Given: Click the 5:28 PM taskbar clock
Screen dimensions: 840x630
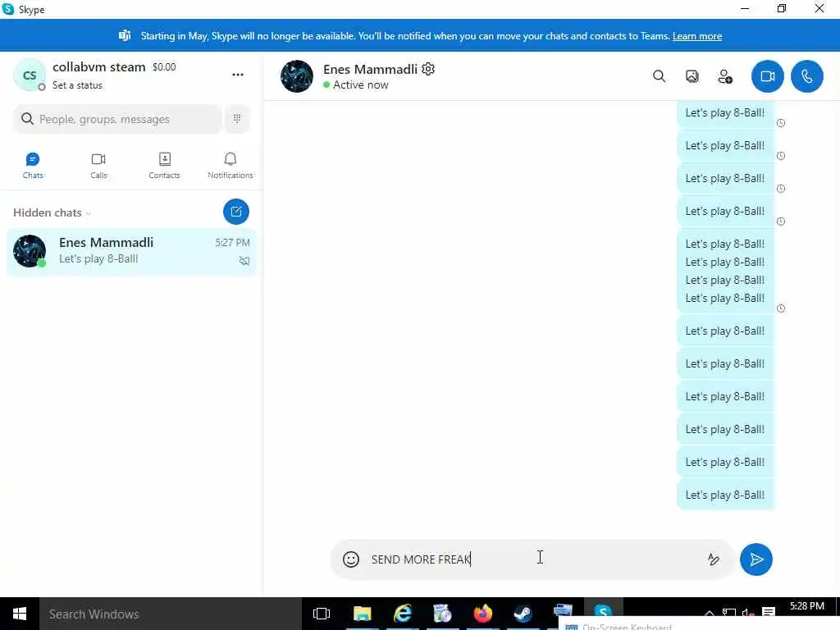Looking at the screenshot, I should [807, 606].
